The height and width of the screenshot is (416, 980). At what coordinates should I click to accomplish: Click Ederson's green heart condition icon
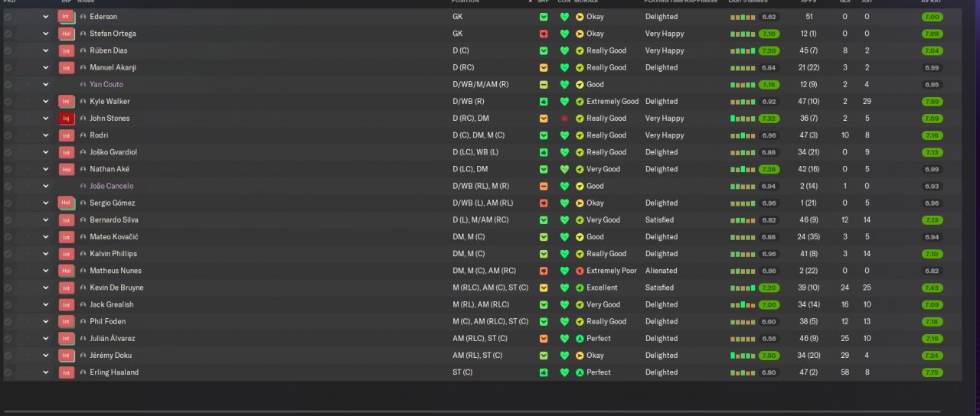click(x=564, y=17)
